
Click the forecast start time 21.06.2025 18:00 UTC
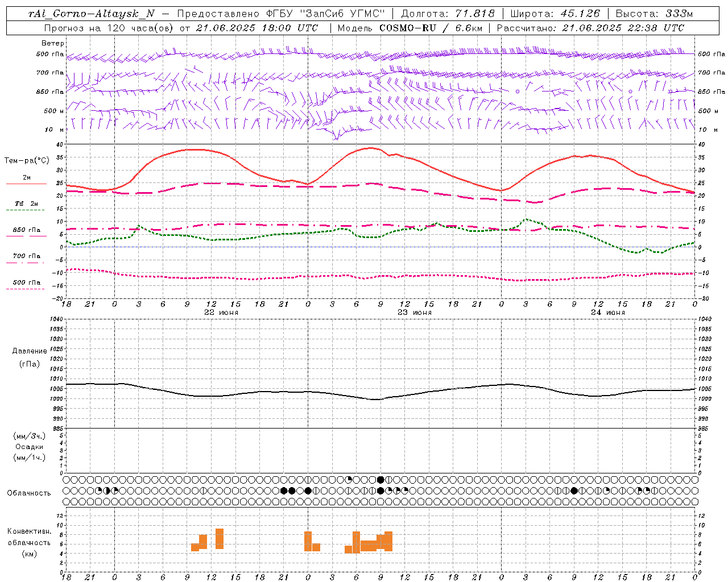click(257, 28)
